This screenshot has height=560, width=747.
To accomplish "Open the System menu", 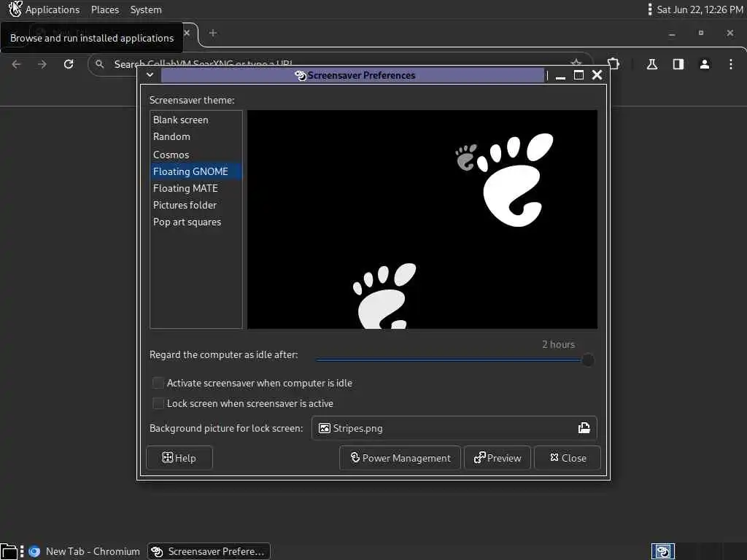I will click(x=146, y=9).
